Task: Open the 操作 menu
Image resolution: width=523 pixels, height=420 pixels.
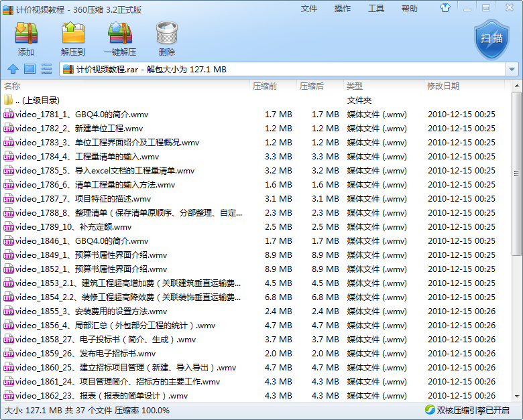Action: (343, 9)
